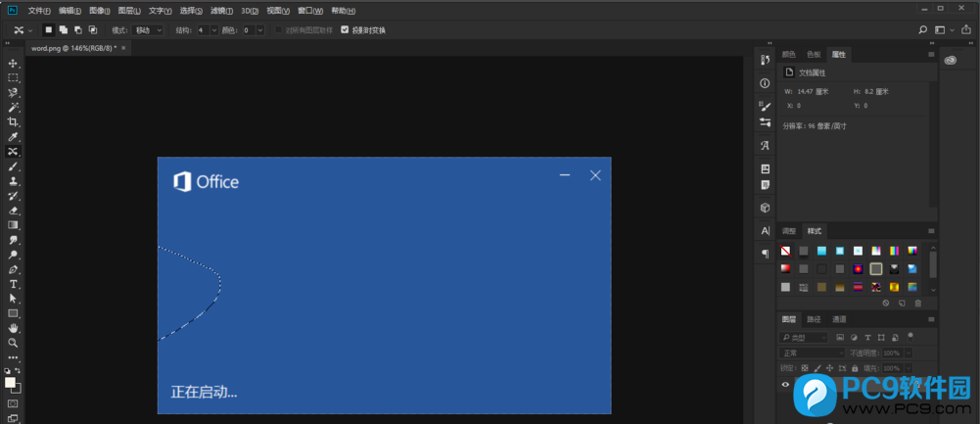Screen dimensions: 980x424
Task: Toggle lock transparent pixels icon
Action: 805,368
